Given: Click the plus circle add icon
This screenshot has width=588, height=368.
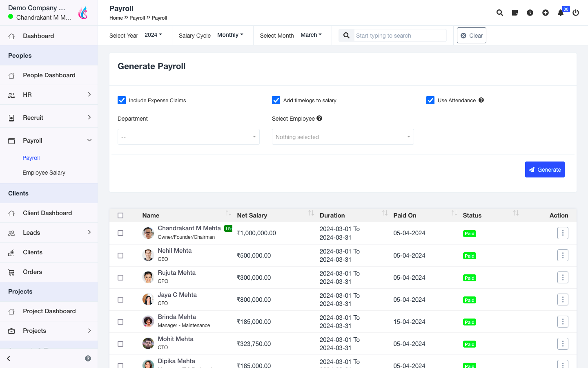Looking at the screenshot, I should (546, 13).
